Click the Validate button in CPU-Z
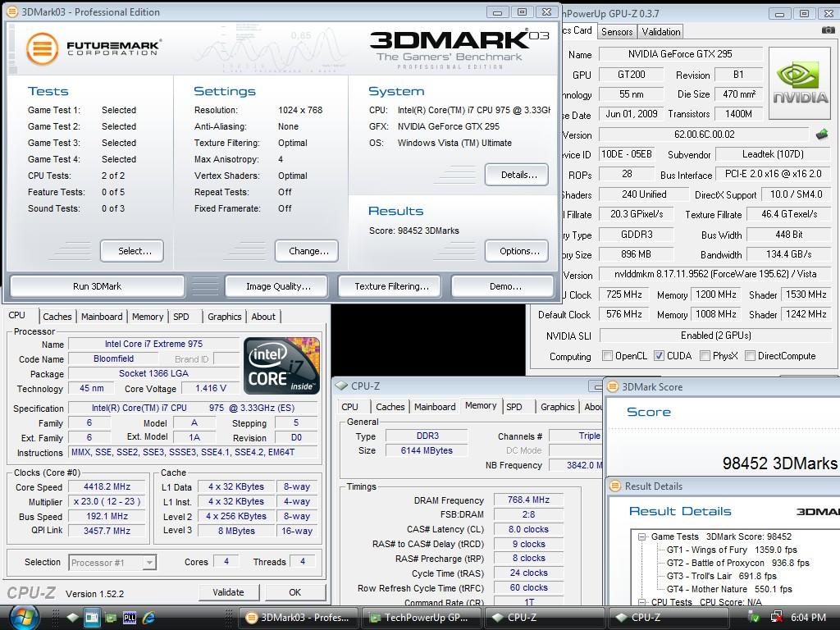The image size is (840, 630). [229, 592]
